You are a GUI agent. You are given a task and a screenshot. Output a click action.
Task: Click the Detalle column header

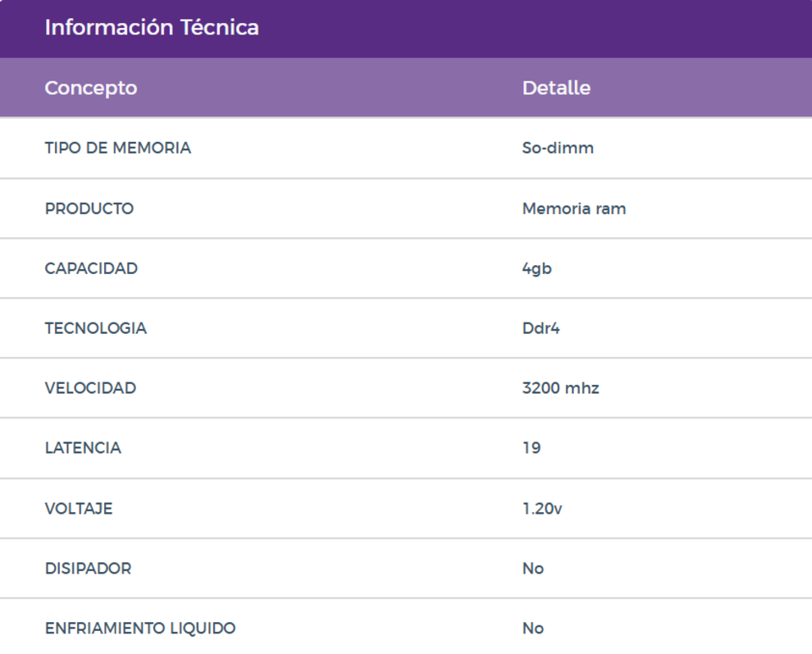pos(556,88)
